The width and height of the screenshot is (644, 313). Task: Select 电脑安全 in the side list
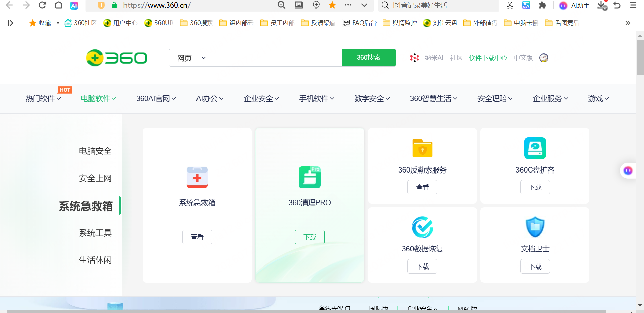pos(95,151)
